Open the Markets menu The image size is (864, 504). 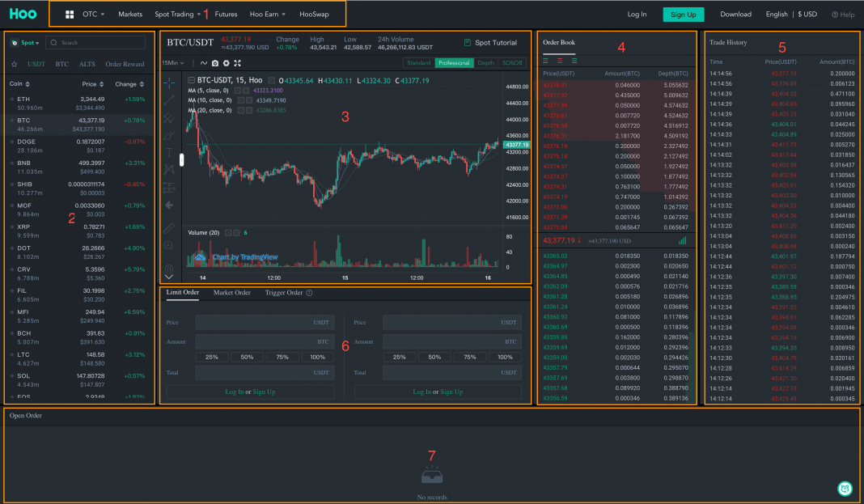click(130, 15)
